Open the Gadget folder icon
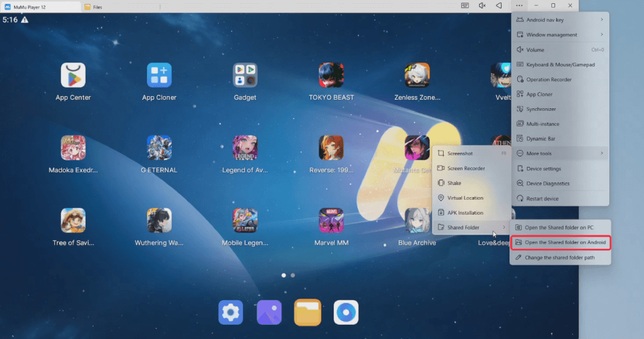The height and width of the screenshot is (339, 644). 245,75
